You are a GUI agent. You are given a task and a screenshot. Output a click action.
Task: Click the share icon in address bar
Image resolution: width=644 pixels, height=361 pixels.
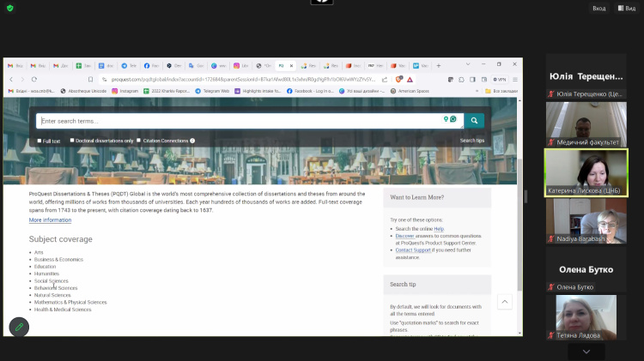385,80
